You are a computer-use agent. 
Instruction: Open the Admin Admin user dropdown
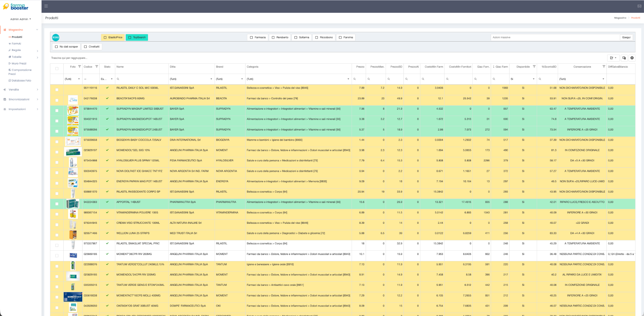pos(20,19)
